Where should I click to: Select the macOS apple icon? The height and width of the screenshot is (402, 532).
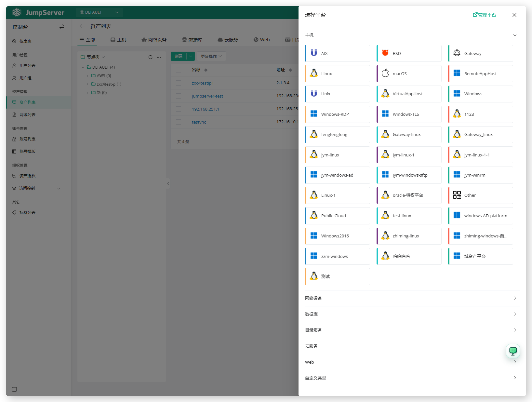385,73
